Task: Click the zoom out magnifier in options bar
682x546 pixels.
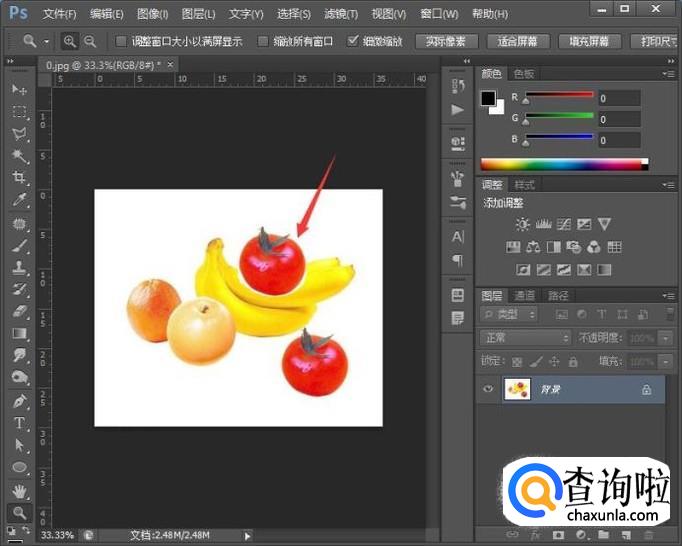Action: 90,41
